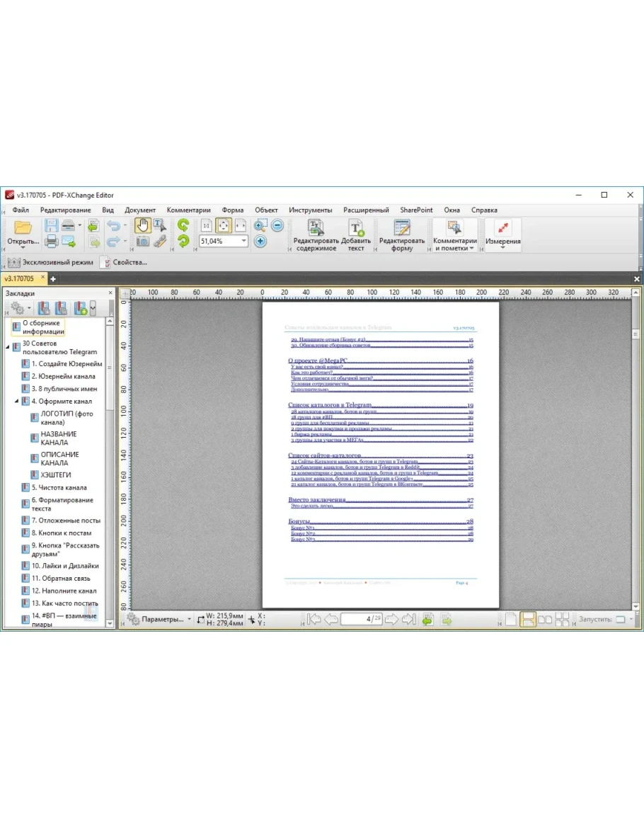
Task: Click the Свойства... button
Action: 125,262
